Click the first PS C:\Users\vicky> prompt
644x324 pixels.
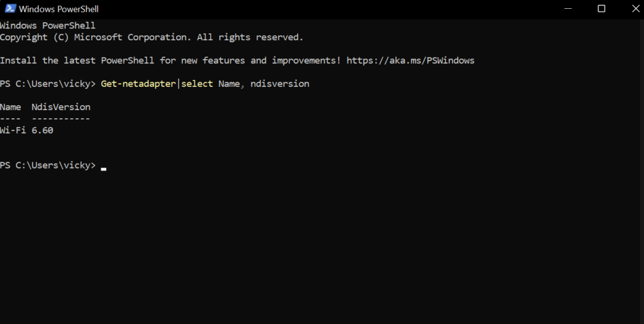(48, 84)
